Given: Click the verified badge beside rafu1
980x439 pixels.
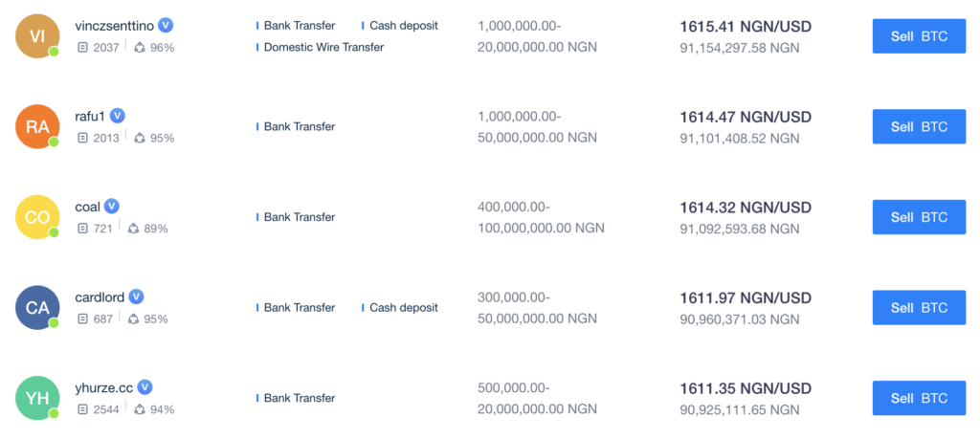Looking at the screenshot, I should click(x=118, y=116).
